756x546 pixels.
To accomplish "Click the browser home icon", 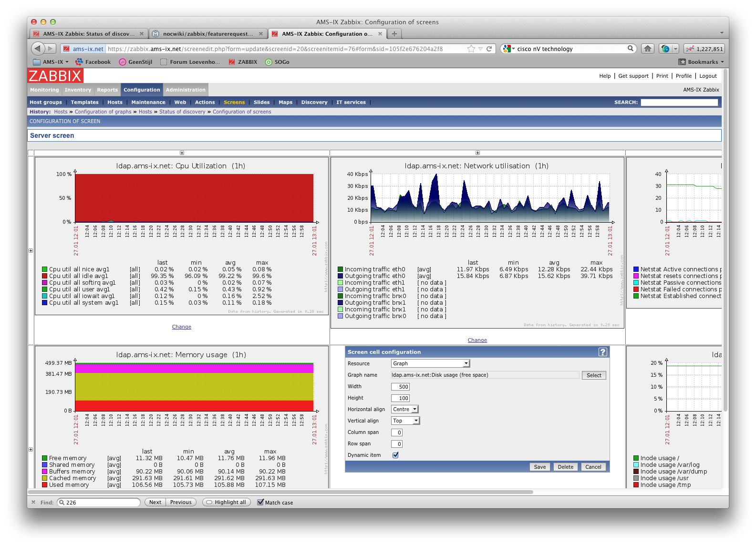I will click(647, 49).
